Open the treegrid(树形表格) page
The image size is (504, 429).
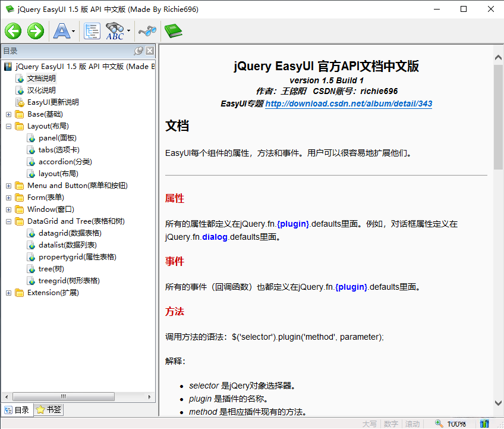click(x=69, y=281)
